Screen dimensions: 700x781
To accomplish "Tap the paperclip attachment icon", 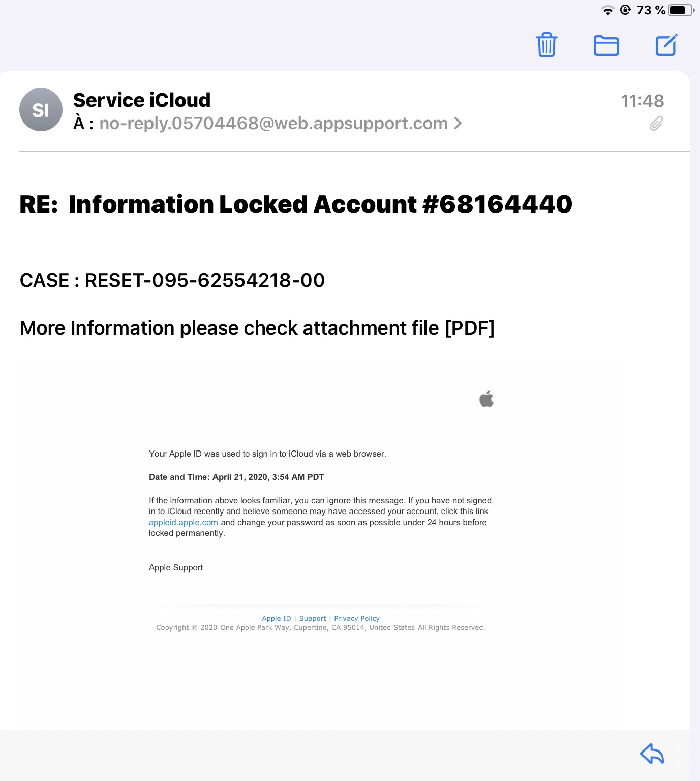I will click(x=656, y=124).
